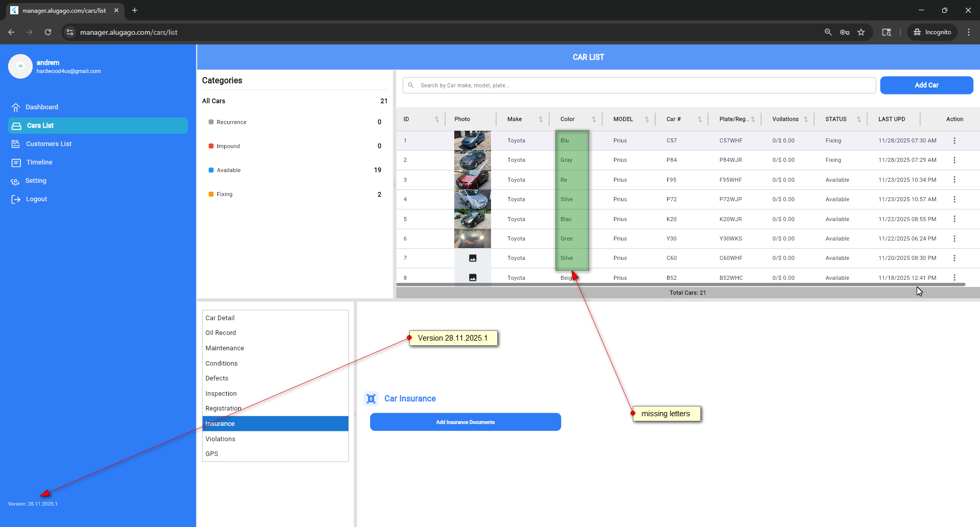Click the Add Car button

(x=926, y=85)
